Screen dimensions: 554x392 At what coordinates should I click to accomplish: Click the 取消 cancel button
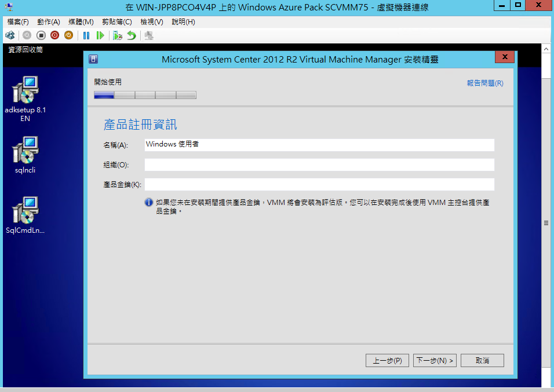pos(482,361)
